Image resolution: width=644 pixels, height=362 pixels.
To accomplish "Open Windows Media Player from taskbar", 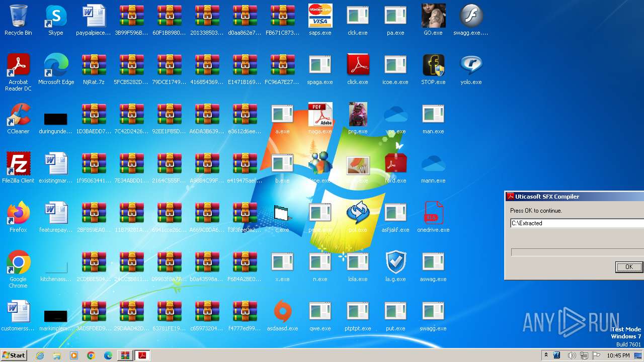I will tap(74, 355).
